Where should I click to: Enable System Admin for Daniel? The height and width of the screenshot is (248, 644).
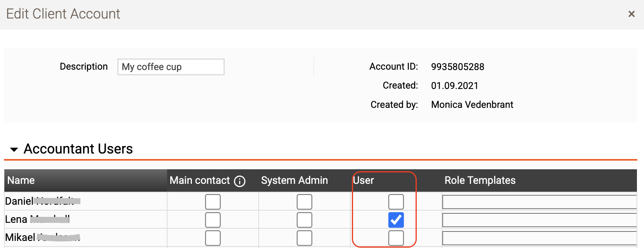pyautogui.click(x=304, y=202)
